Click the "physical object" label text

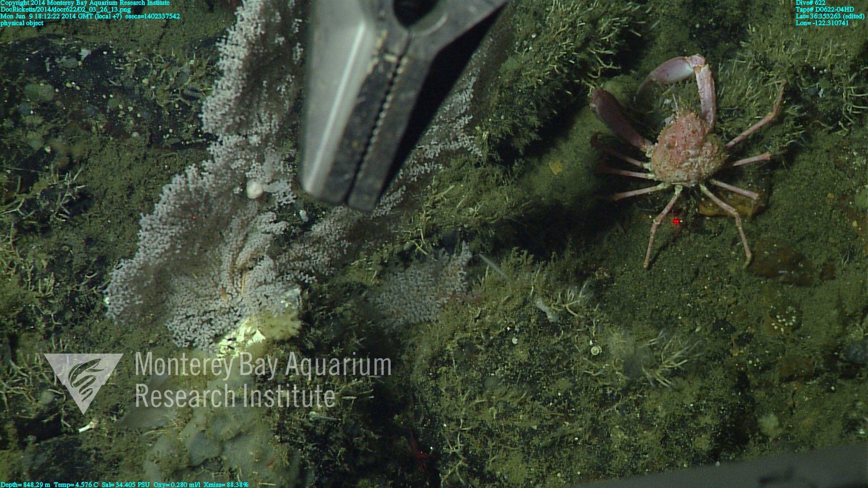coord(22,23)
